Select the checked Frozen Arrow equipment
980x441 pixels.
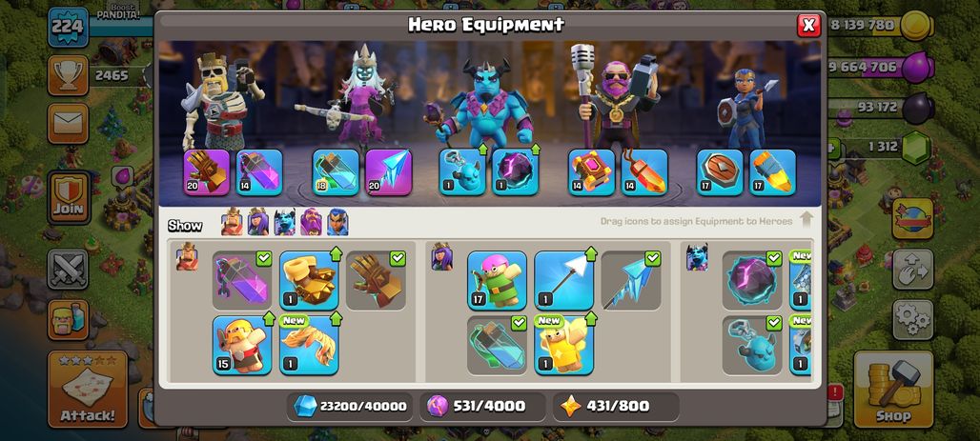pyautogui.click(x=631, y=280)
